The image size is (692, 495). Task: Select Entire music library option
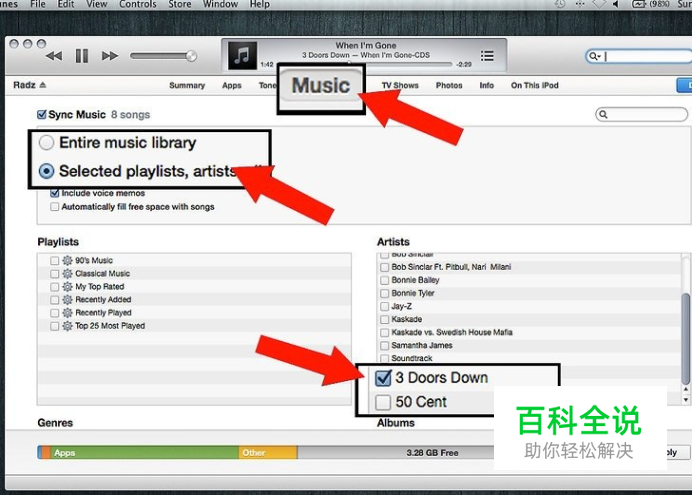point(46,142)
